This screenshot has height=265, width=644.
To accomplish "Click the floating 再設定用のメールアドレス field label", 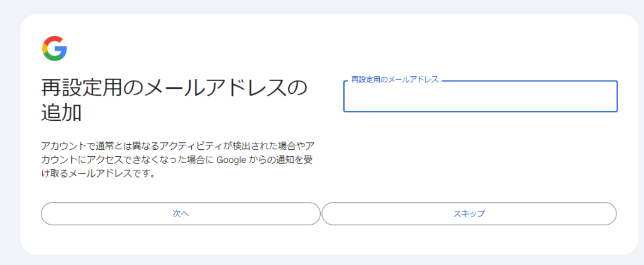I will point(394,80).
